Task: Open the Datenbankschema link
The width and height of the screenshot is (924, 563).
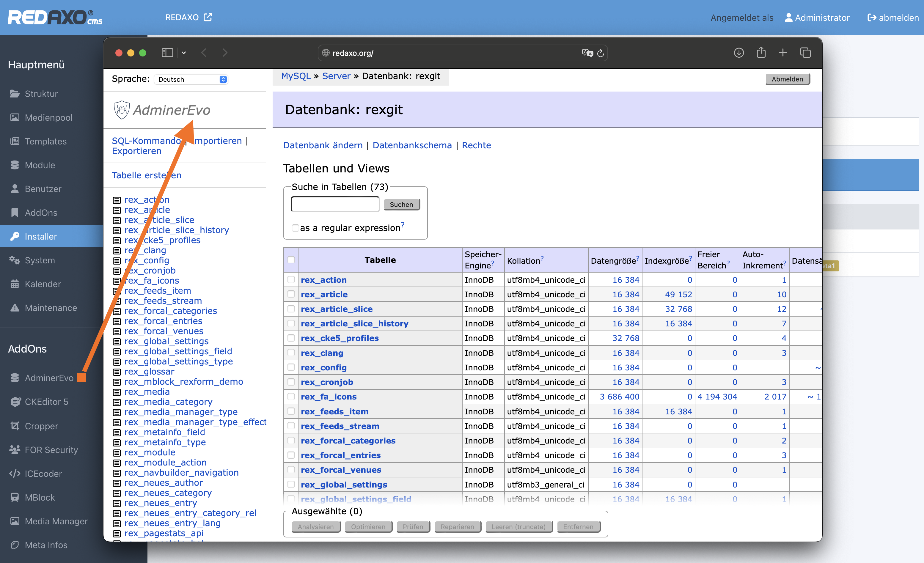Action: (x=412, y=145)
